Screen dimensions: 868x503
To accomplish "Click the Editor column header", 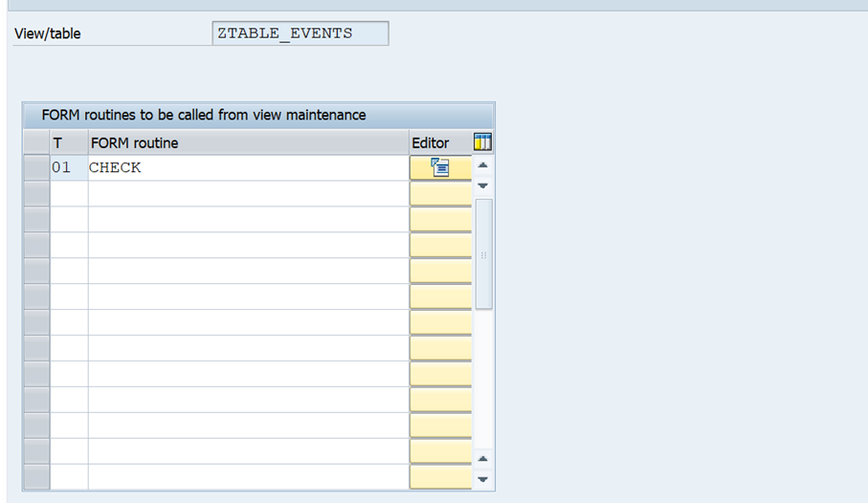I will [x=439, y=142].
